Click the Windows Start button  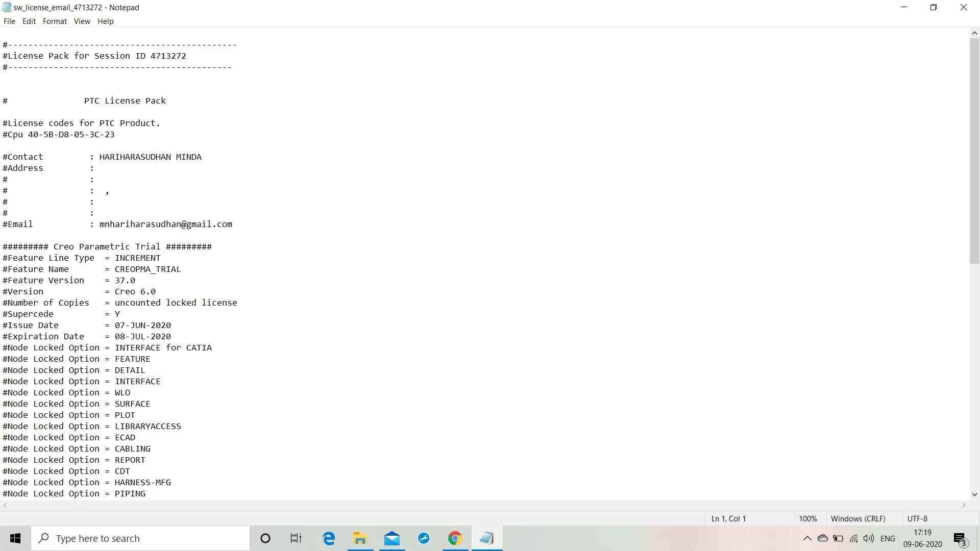(15, 538)
